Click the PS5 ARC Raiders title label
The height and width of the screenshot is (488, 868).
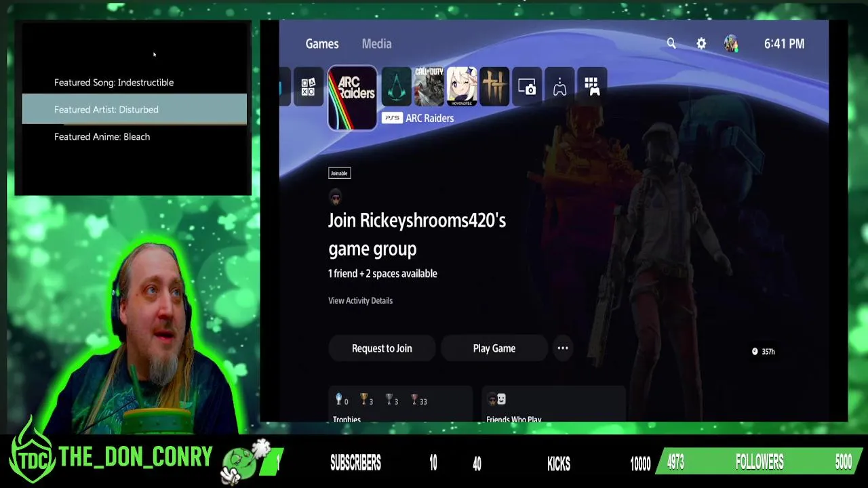pyautogui.click(x=418, y=118)
